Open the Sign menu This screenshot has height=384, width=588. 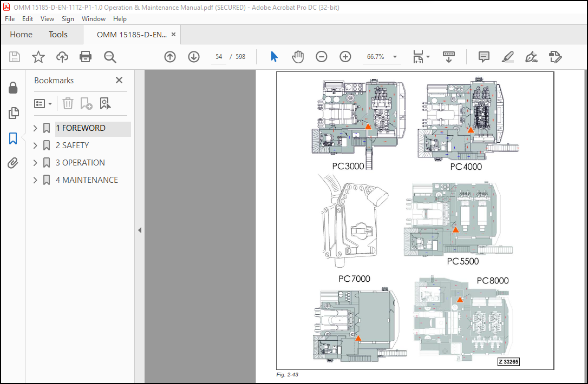tap(68, 19)
